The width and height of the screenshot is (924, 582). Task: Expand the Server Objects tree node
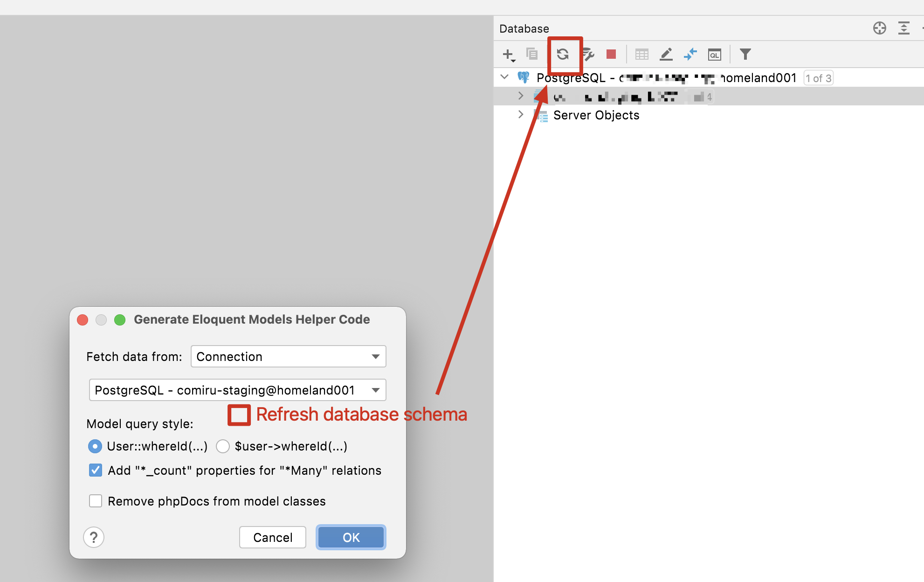pyautogui.click(x=521, y=114)
